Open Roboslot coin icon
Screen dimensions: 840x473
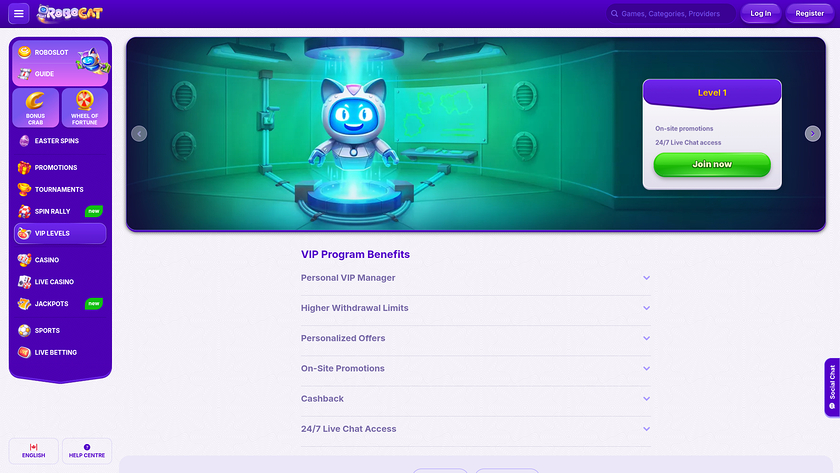pos(24,52)
